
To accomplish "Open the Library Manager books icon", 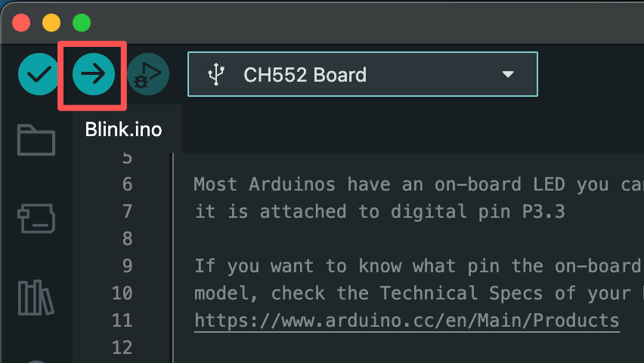I will (x=36, y=297).
